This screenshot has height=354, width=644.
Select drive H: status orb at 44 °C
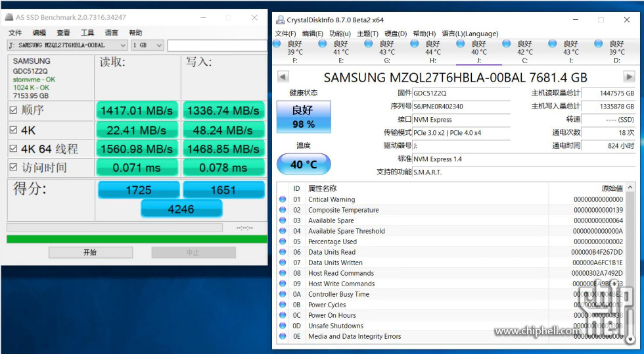[415, 43]
